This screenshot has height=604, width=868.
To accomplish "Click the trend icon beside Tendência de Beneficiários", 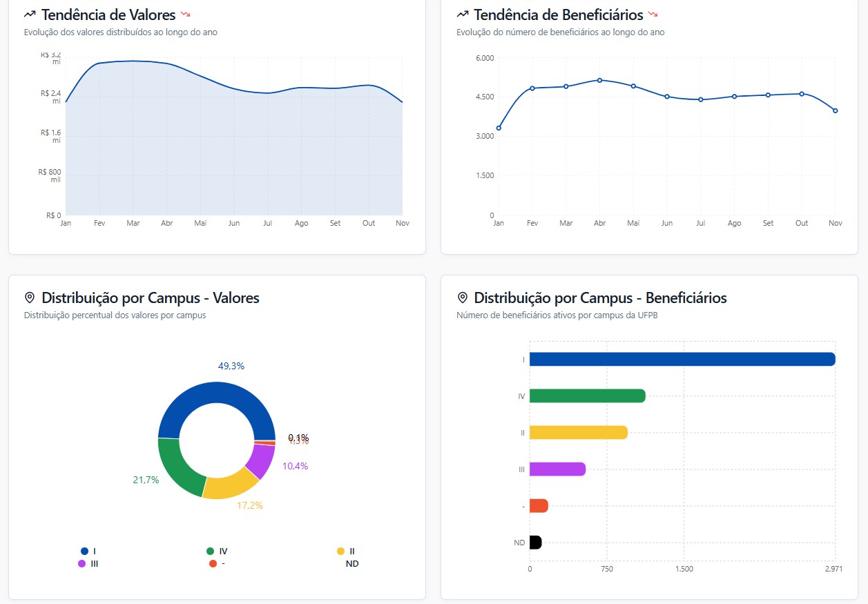I will tap(463, 14).
